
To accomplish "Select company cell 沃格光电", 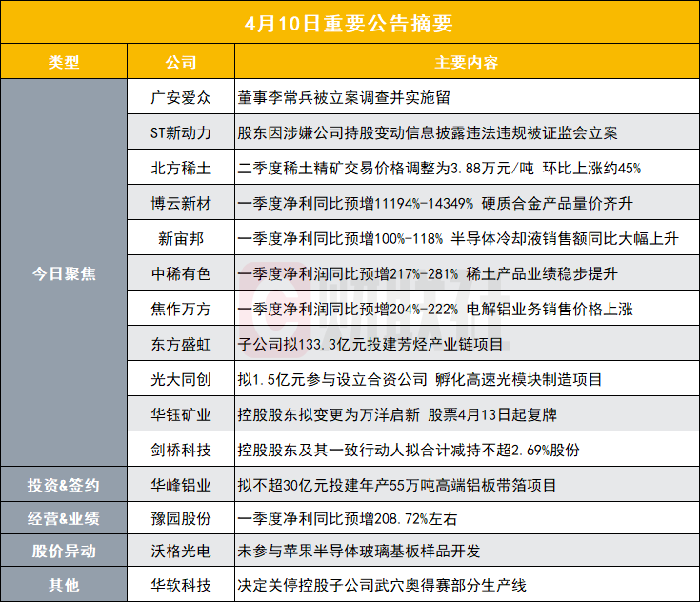I will coord(181,551).
